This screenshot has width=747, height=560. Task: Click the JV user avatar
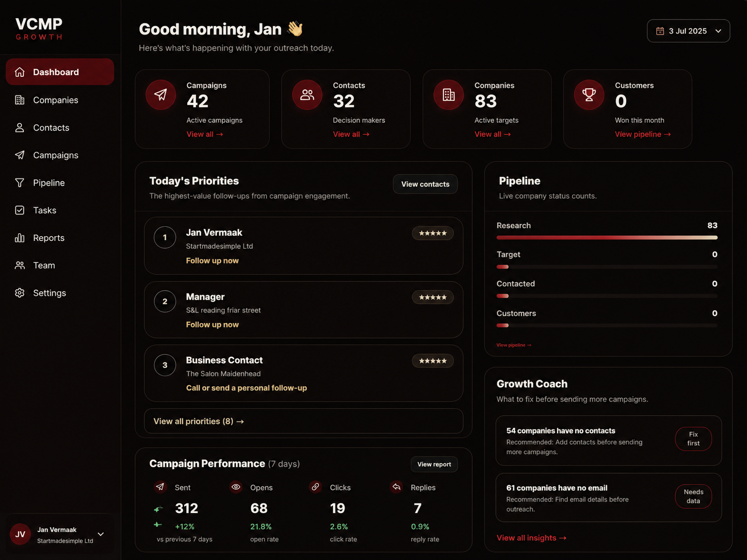coord(20,534)
